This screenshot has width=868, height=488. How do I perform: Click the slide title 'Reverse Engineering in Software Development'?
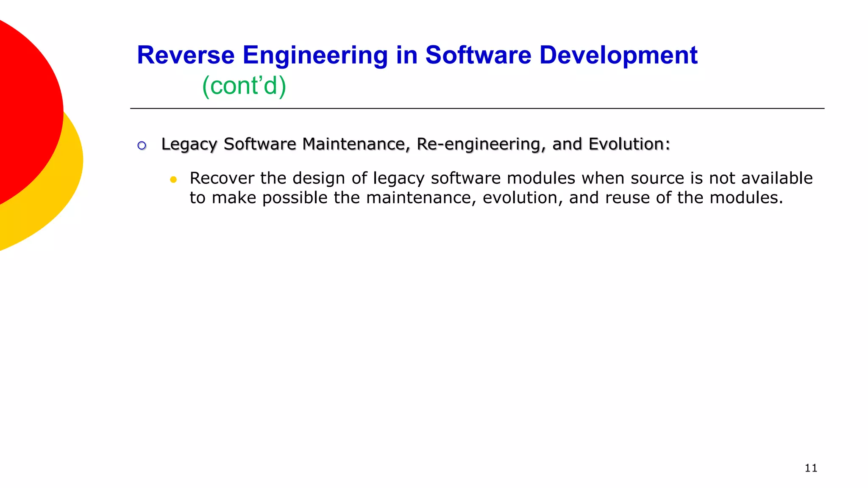coord(417,55)
